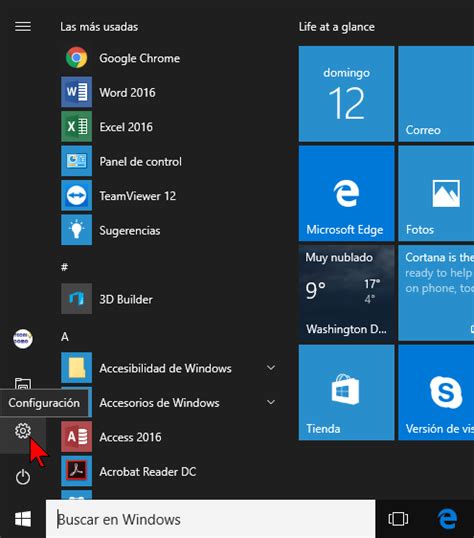474x538 pixels.
Task: Launch Google Chrome icon
Action: coord(77,57)
